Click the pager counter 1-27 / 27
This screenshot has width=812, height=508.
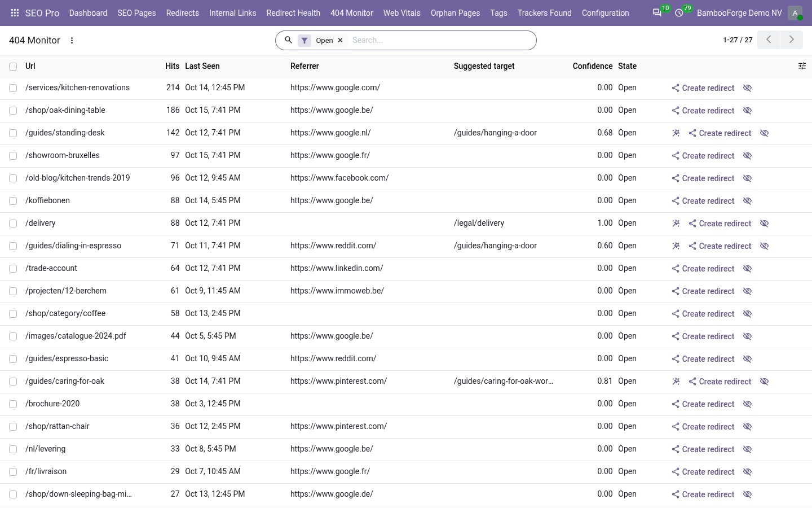(738, 40)
